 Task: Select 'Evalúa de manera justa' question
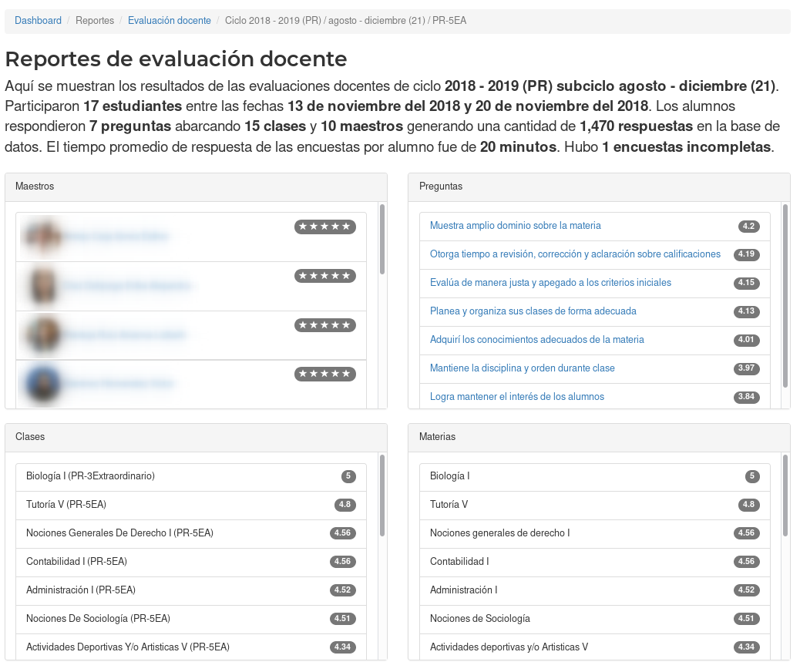click(550, 283)
